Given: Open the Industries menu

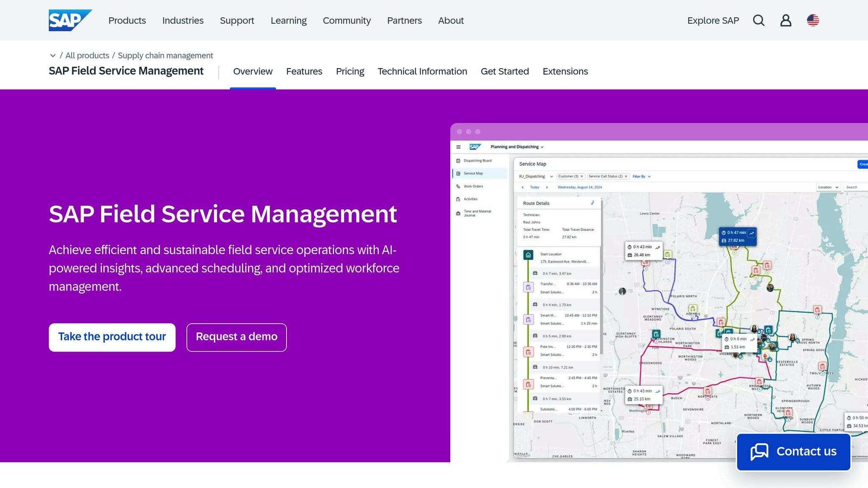Looking at the screenshot, I should pos(183,20).
